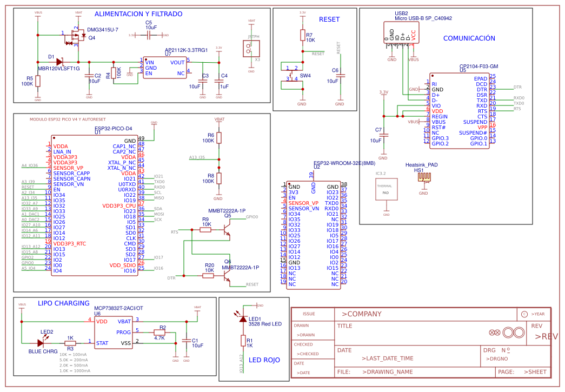
Task: Select resistor R5 100K symbol
Action: (37, 81)
